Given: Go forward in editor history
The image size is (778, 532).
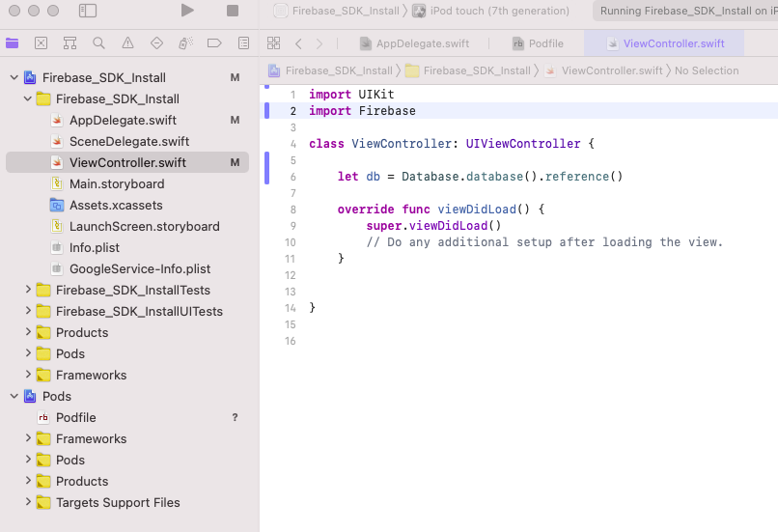Looking at the screenshot, I should pyautogui.click(x=320, y=43).
